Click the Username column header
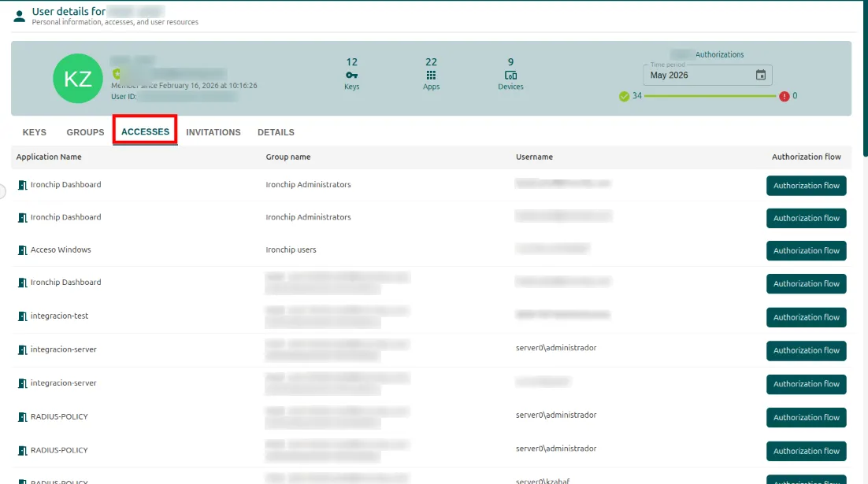The image size is (868, 484). coord(534,157)
